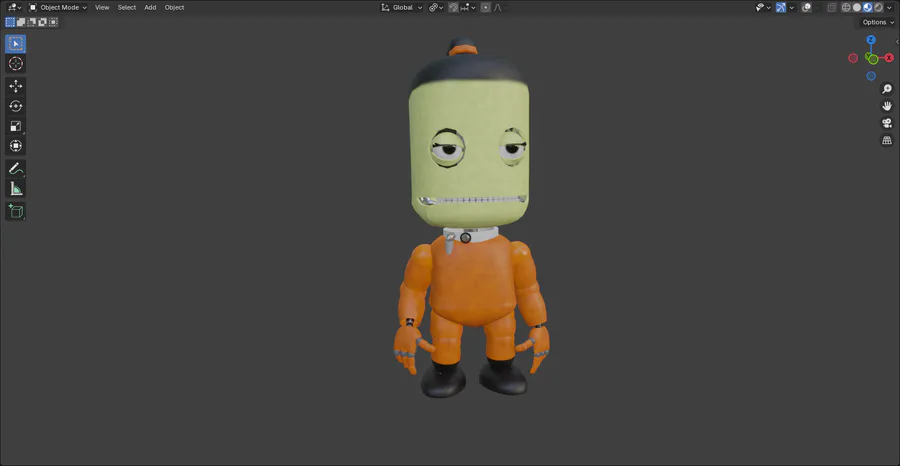
Task: Activate the Scale tool
Action: pyautogui.click(x=15, y=126)
